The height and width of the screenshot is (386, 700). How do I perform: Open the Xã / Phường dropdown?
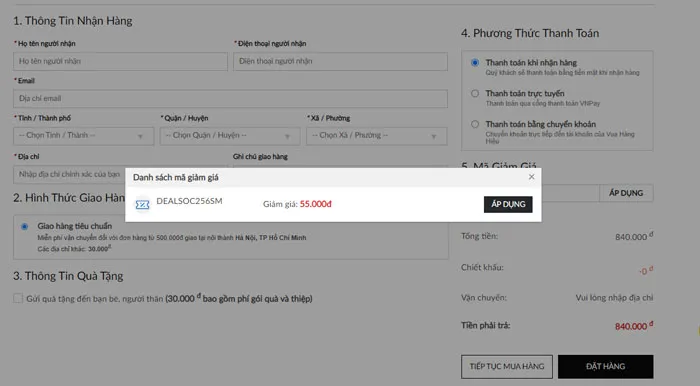[x=377, y=136]
